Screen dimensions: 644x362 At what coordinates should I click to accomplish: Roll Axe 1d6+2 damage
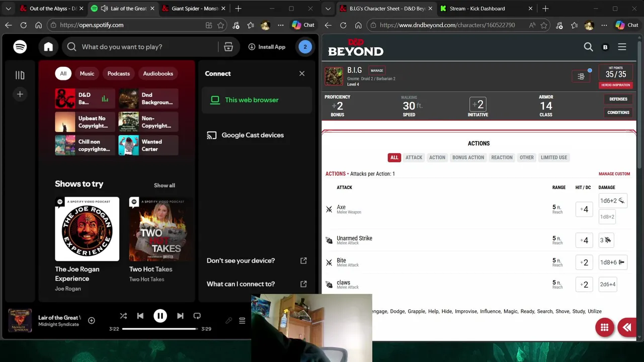point(612,201)
